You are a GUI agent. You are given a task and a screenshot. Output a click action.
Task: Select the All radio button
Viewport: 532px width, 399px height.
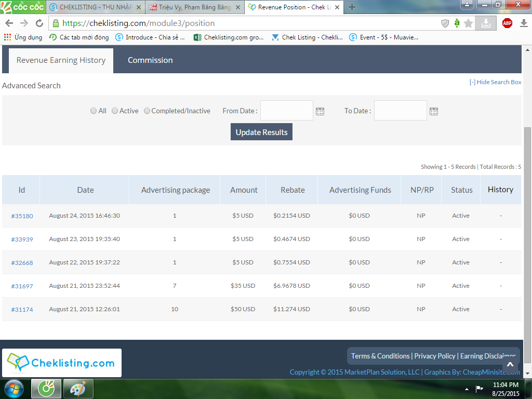click(x=94, y=111)
